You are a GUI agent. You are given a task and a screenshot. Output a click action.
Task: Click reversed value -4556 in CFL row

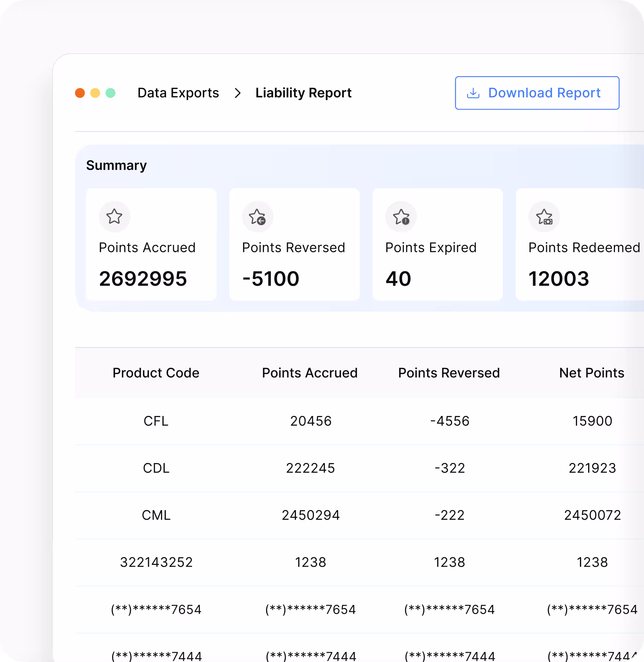pos(450,421)
